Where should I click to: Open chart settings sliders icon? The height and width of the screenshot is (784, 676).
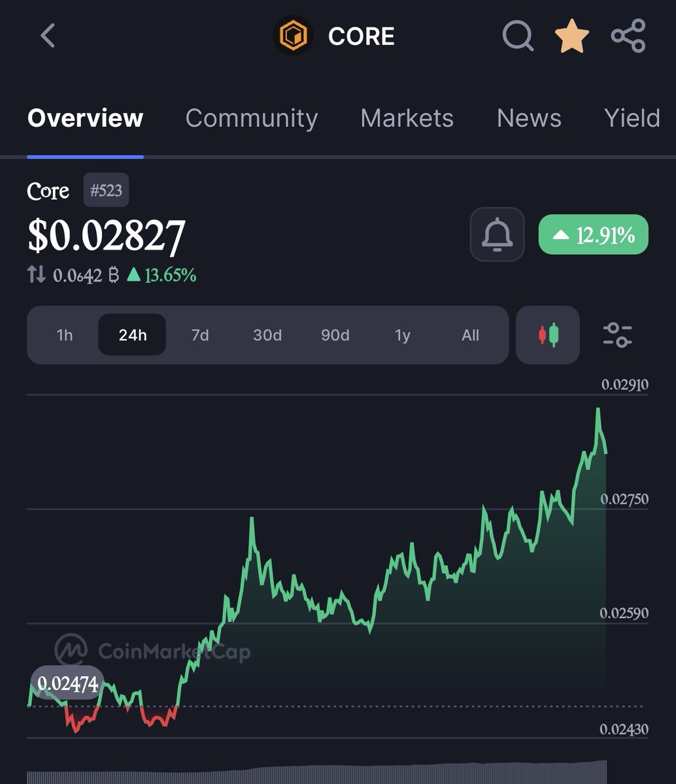coord(617,335)
